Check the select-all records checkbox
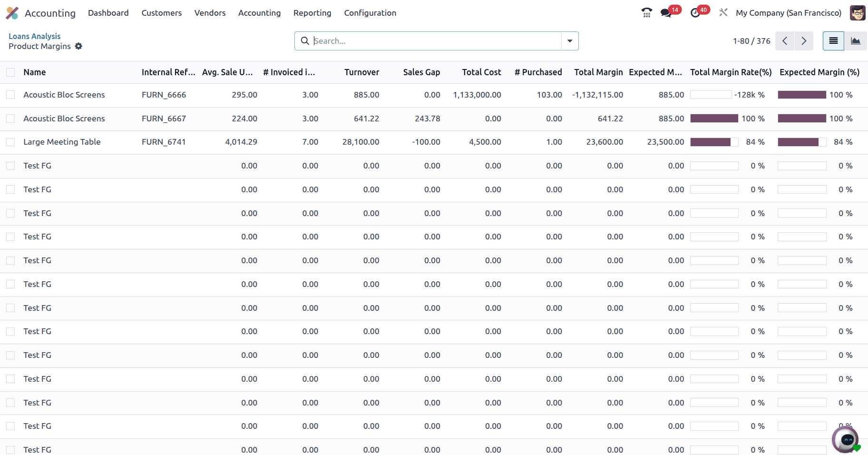This screenshot has height=455, width=868. pyautogui.click(x=10, y=72)
